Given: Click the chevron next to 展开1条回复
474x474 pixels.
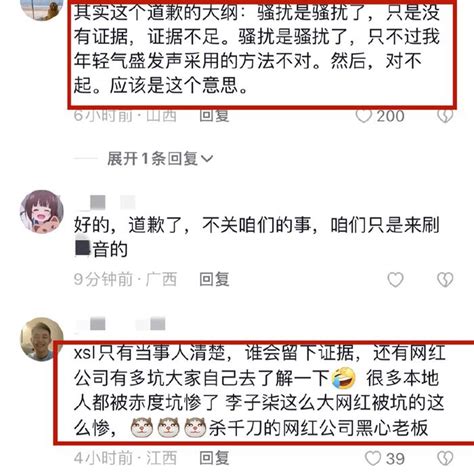Looking at the screenshot, I should point(207,159).
